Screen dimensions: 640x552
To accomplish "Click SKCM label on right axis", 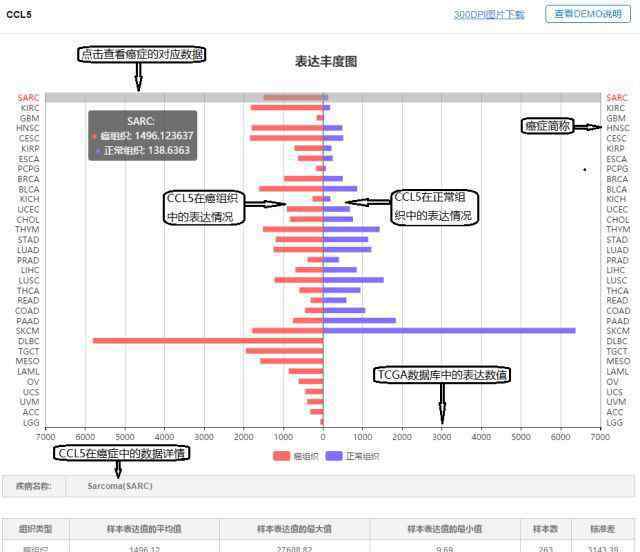I will 618,331.
